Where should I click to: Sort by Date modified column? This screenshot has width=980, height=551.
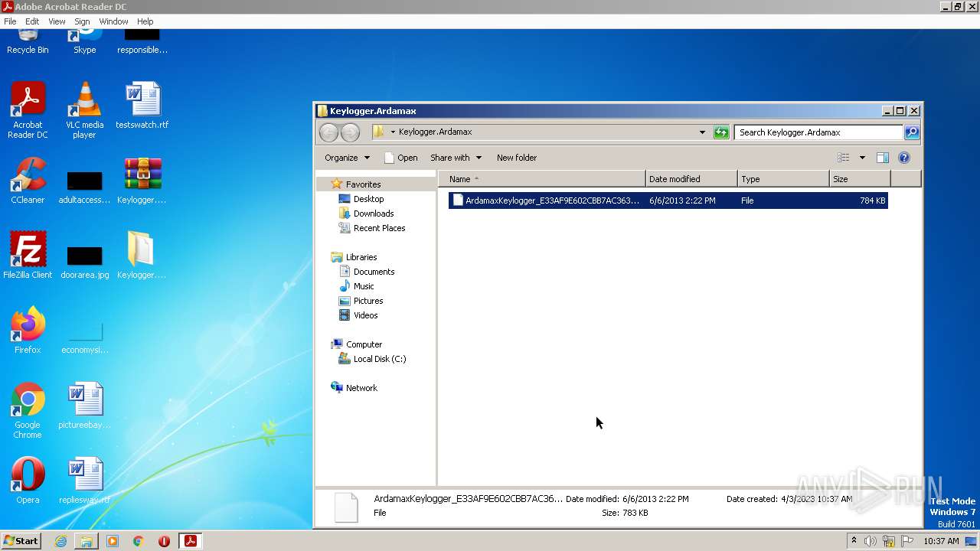691,179
